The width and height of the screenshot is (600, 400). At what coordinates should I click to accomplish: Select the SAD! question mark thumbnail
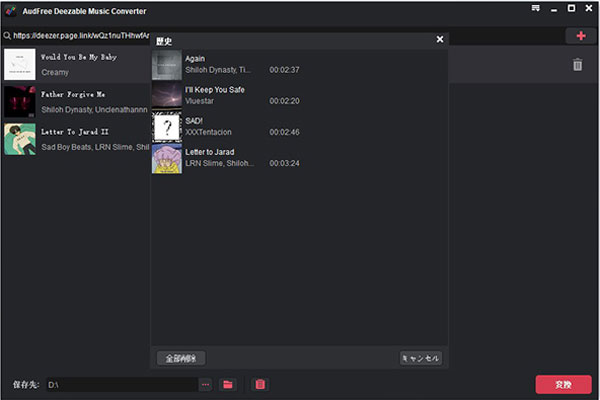pyautogui.click(x=167, y=127)
